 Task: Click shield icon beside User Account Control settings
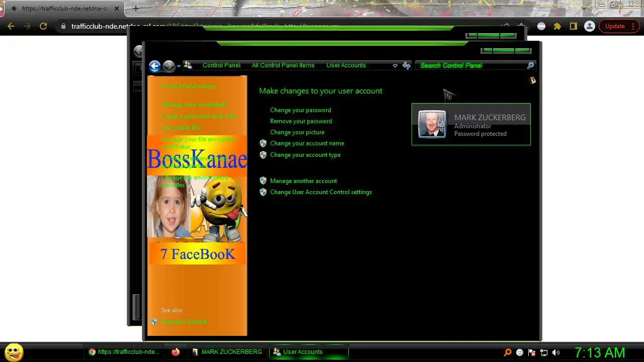click(x=263, y=192)
